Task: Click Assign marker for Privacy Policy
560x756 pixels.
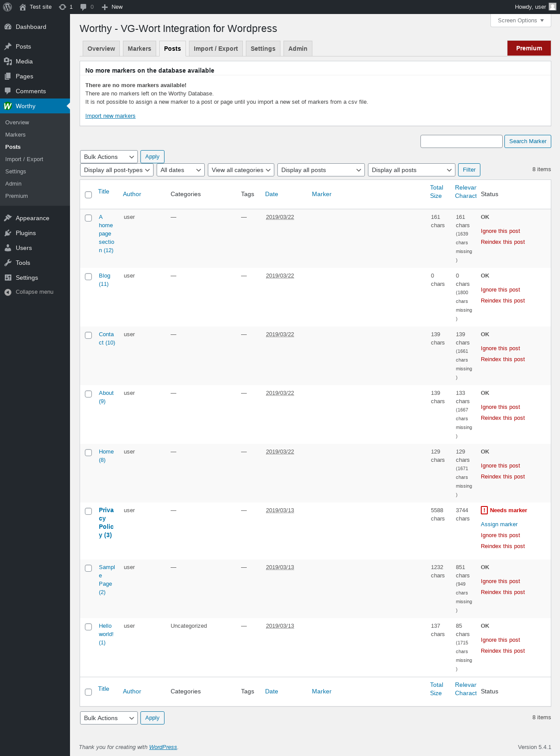Action: coord(499,524)
